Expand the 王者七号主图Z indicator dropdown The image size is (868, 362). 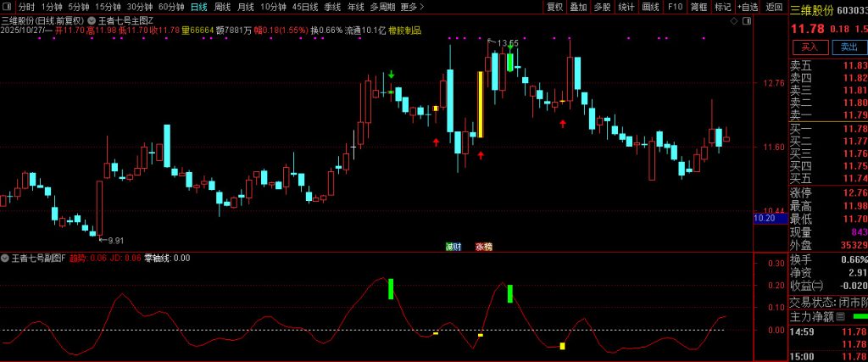pos(91,19)
